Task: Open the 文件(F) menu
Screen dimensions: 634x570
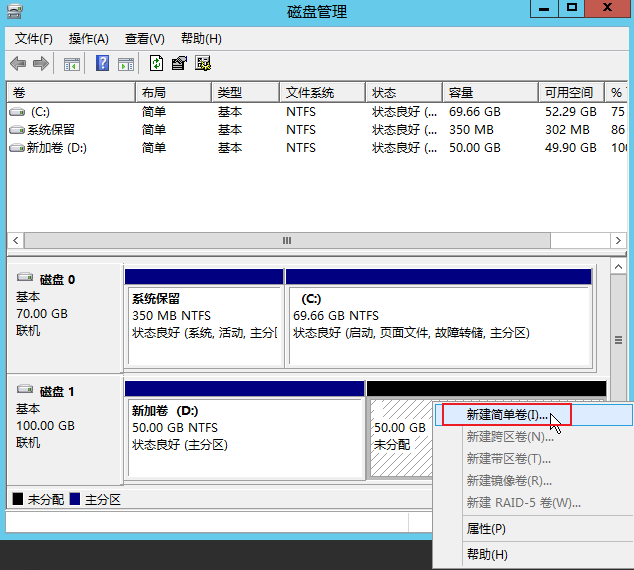Action: pos(34,39)
